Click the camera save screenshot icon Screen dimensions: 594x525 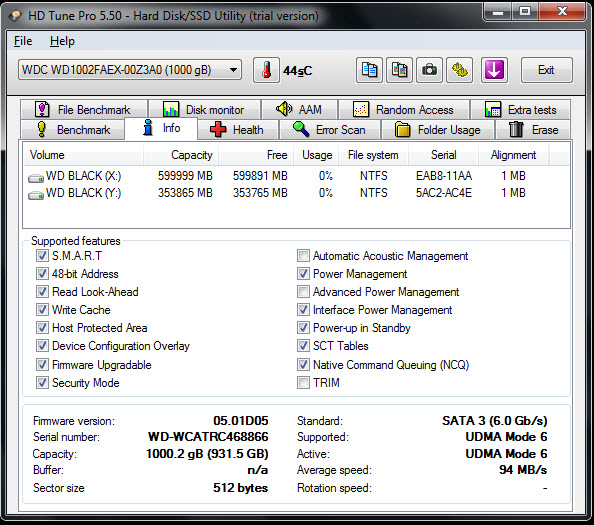click(429, 70)
